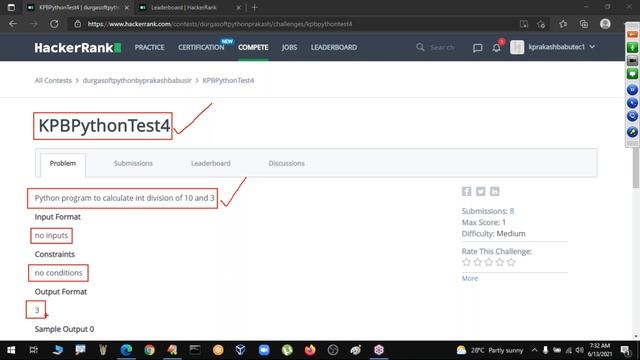Show hidden system tray icons
The height and width of the screenshot is (360, 640).
(534, 350)
